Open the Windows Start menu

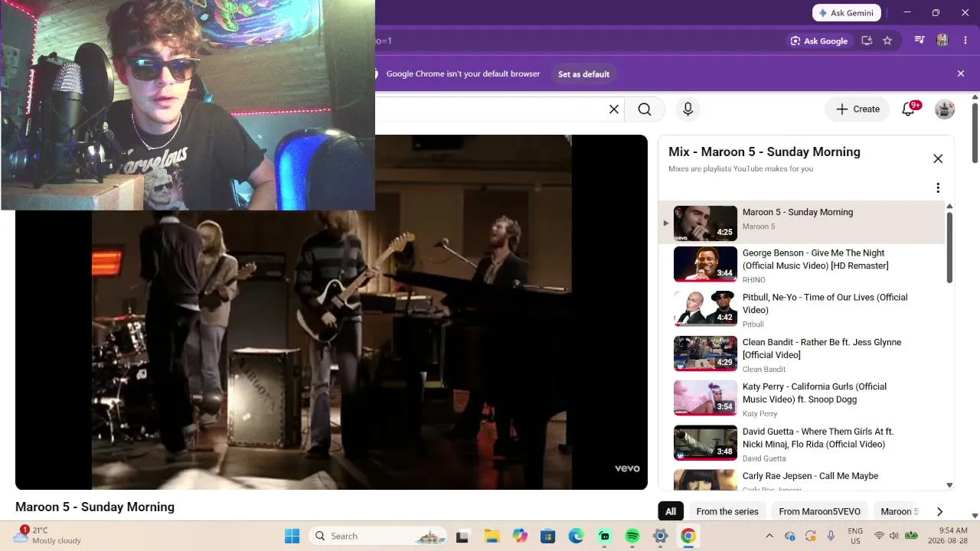[x=292, y=536]
